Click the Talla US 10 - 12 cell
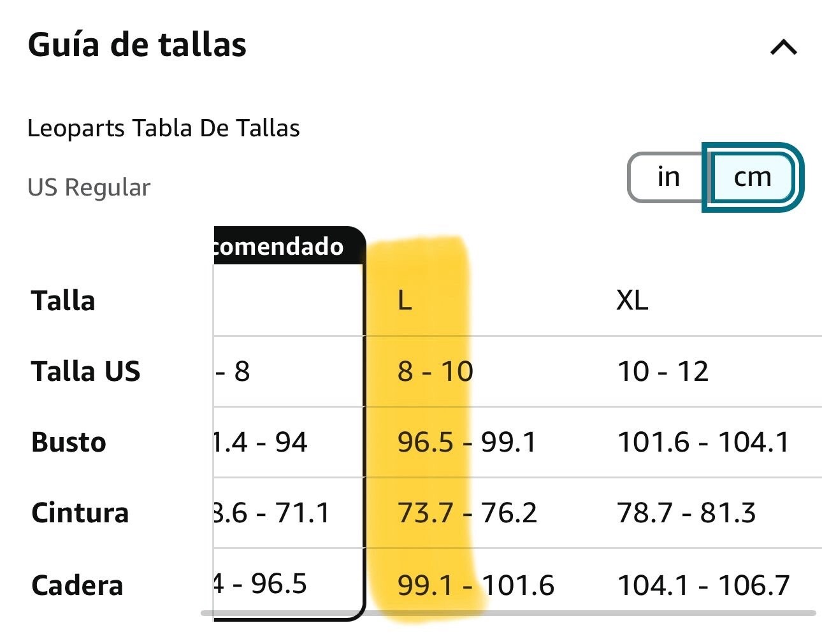 [663, 371]
